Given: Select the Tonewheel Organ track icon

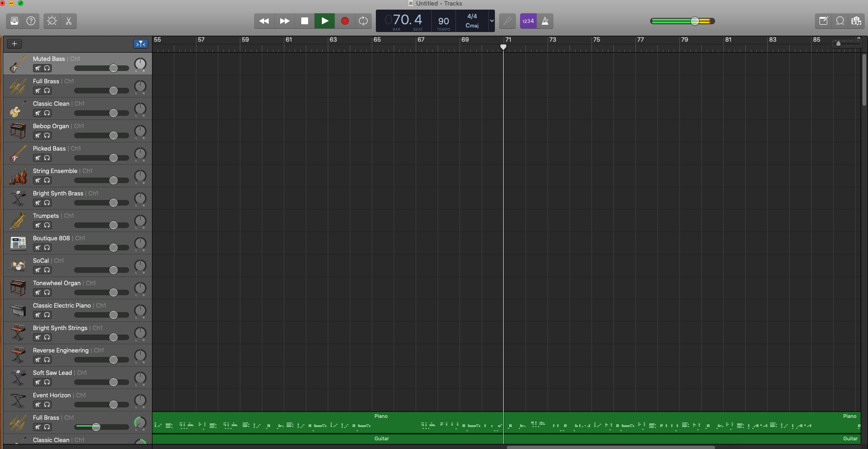Looking at the screenshot, I should pos(18,288).
